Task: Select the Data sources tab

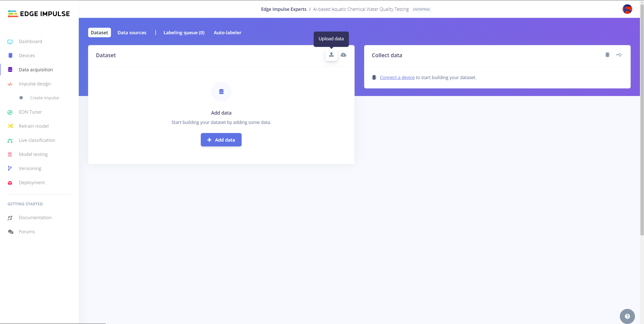Action: pos(132,32)
